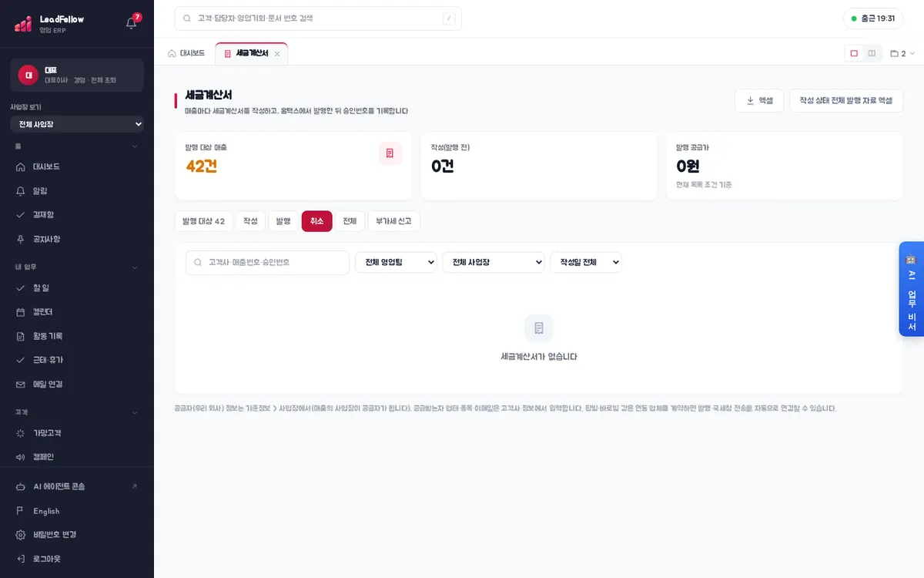Click the slash shortcut key hint in search
The width and height of the screenshot is (924, 578).
point(449,18)
